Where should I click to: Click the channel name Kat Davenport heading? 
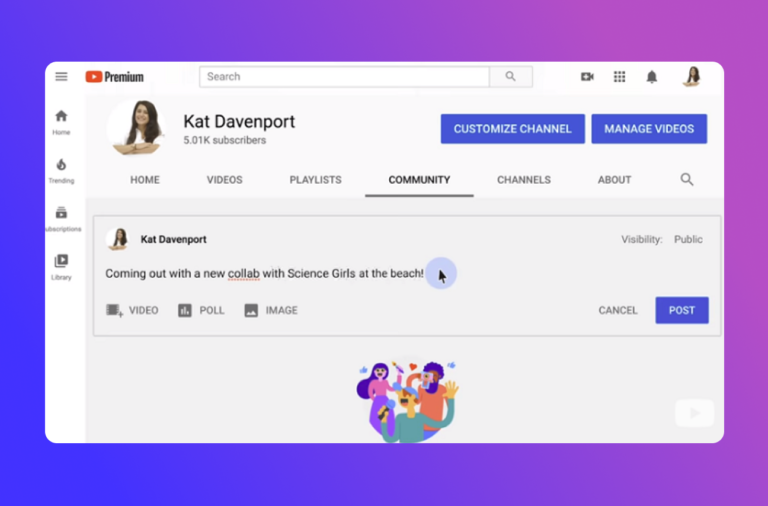coord(239,121)
